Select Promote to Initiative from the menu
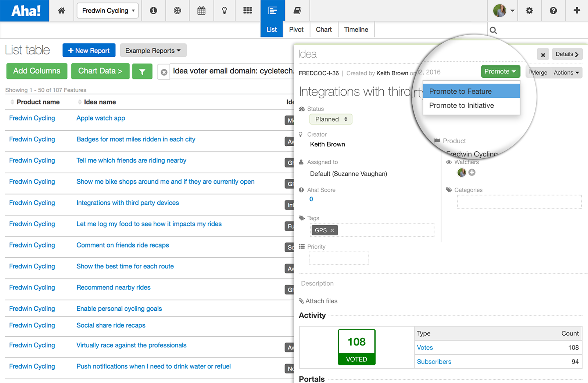Image resolution: width=588 pixels, height=383 pixels. tap(462, 105)
